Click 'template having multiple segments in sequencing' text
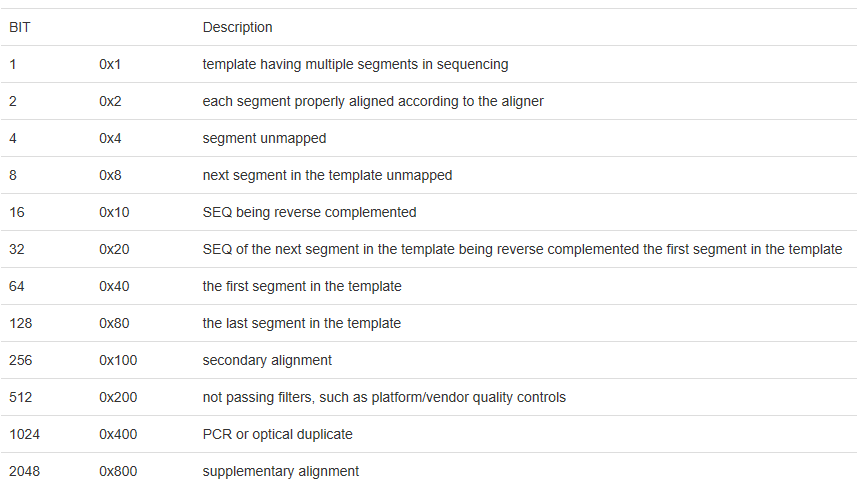 pyautogui.click(x=355, y=64)
